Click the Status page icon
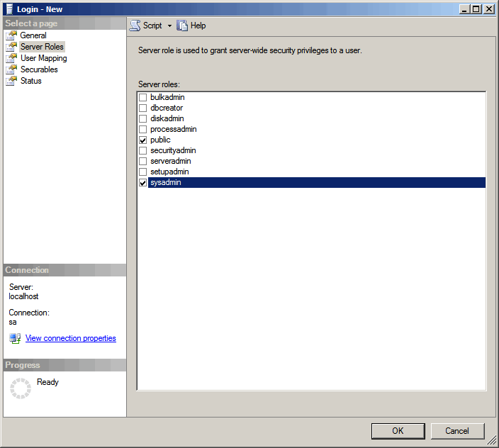This screenshot has width=499, height=448. tap(11, 81)
